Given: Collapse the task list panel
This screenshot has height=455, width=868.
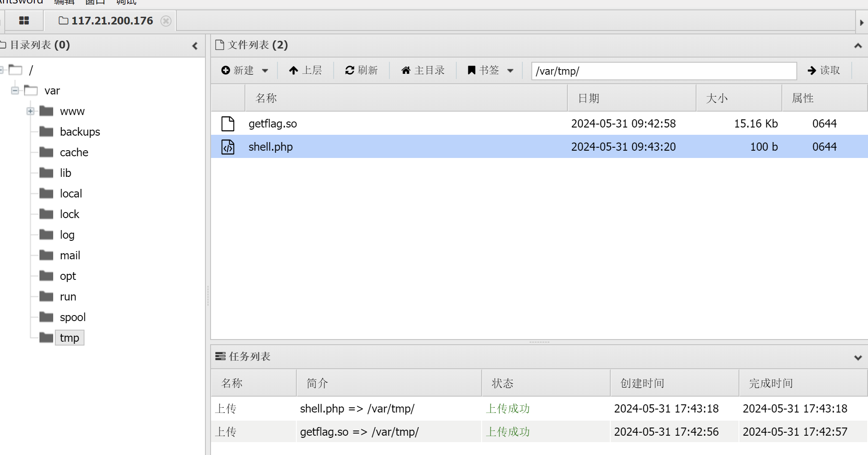Looking at the screenshot, I should click(x=858, y=358).
